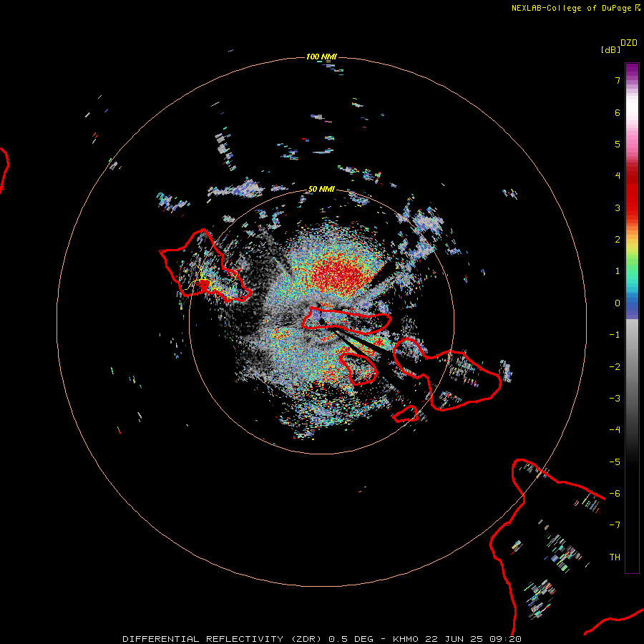Click the -6 value on color scale
This screenshot has height=644, width=644.
[x=615, y=494]
